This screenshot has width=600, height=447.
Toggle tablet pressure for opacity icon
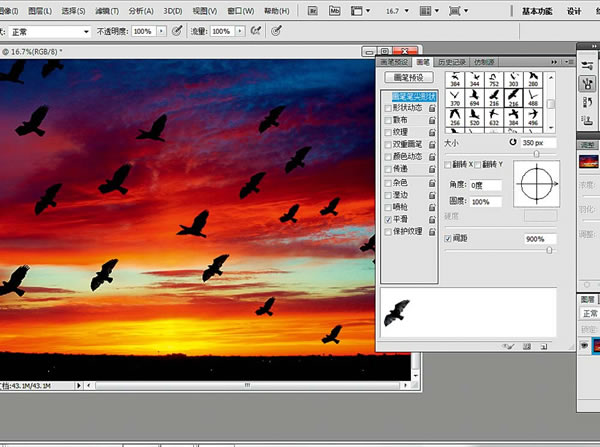pos(177,31)
